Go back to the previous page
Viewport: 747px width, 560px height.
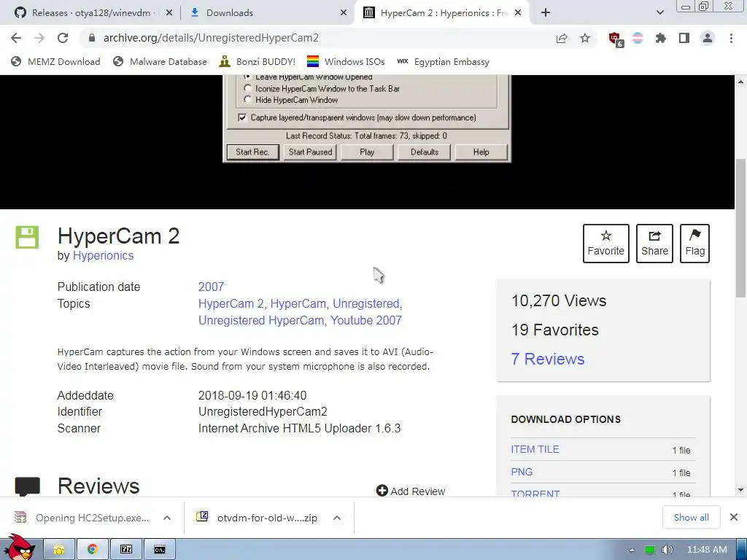(16, 38)
